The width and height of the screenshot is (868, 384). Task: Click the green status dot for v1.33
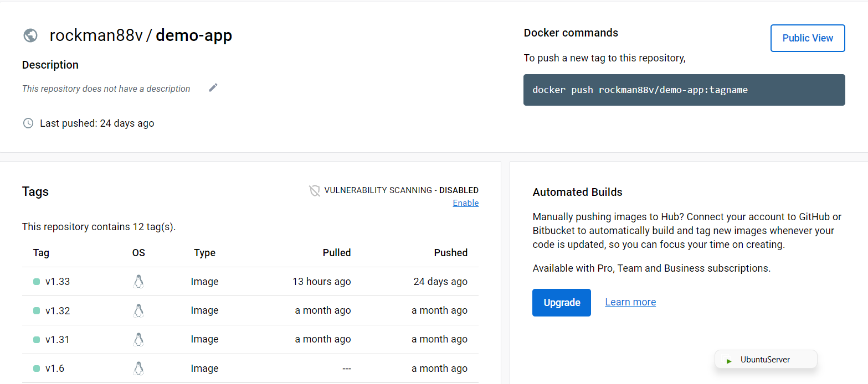(x=37, y=282)
